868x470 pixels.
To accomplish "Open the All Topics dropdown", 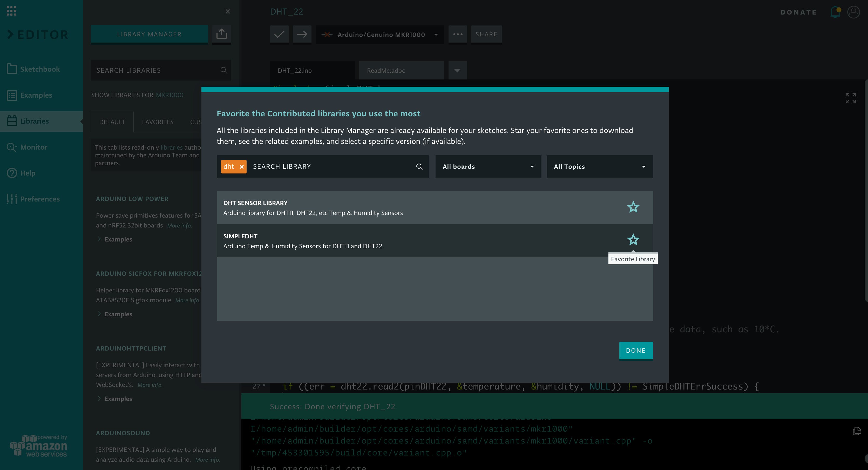I will point(599,166).
